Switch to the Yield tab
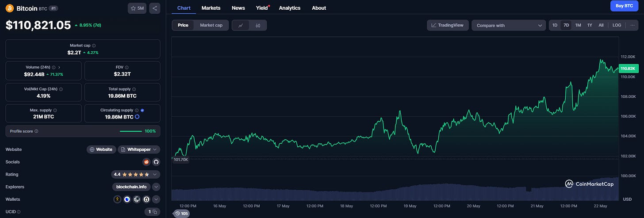 click(x=262, y=8)
